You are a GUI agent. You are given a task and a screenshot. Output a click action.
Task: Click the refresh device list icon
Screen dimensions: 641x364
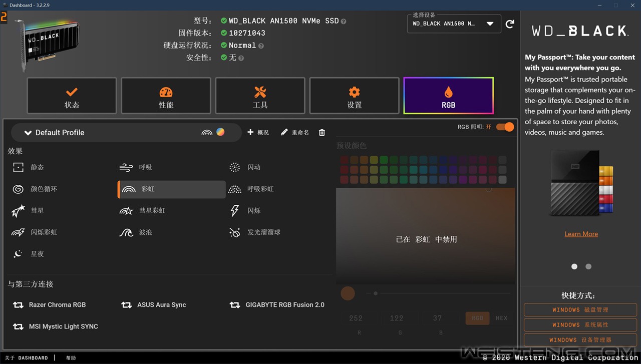tap(510, 24)
